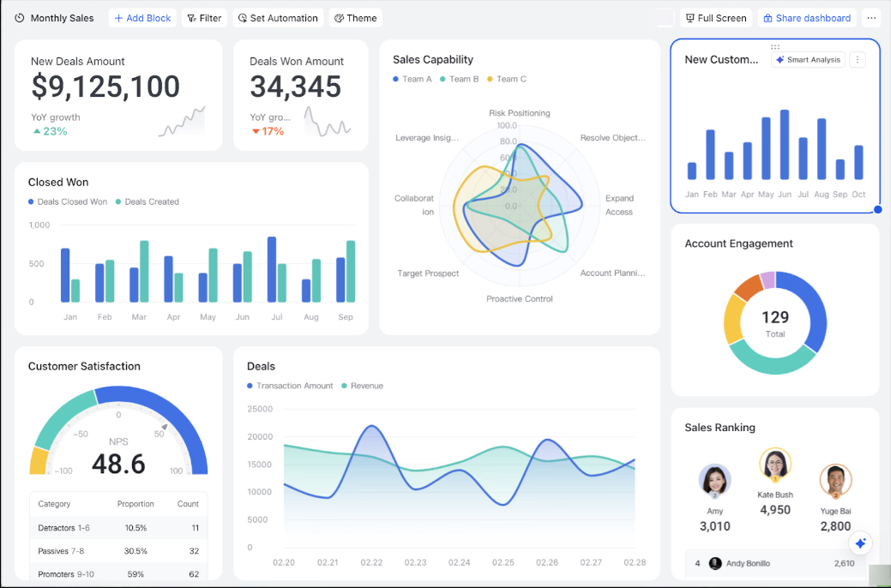Viewport: 891px width, 588px height.
Task: Click the Proactive Control radar axis label
Action: [520, 299]
